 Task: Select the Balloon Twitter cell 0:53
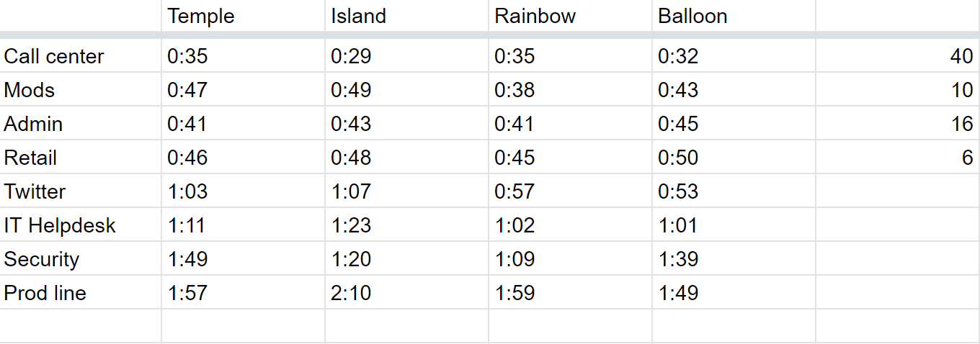tap(734, 191)
